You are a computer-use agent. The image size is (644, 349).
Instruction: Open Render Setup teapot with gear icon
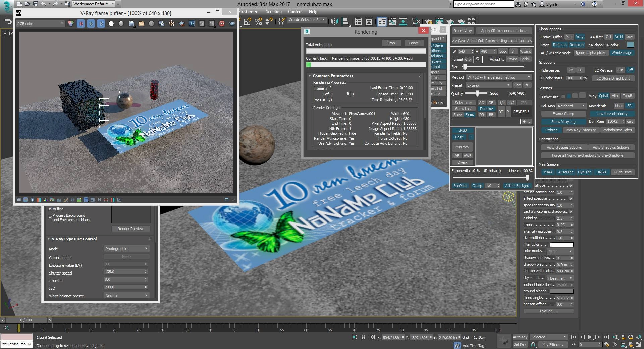tap(429, 22)
